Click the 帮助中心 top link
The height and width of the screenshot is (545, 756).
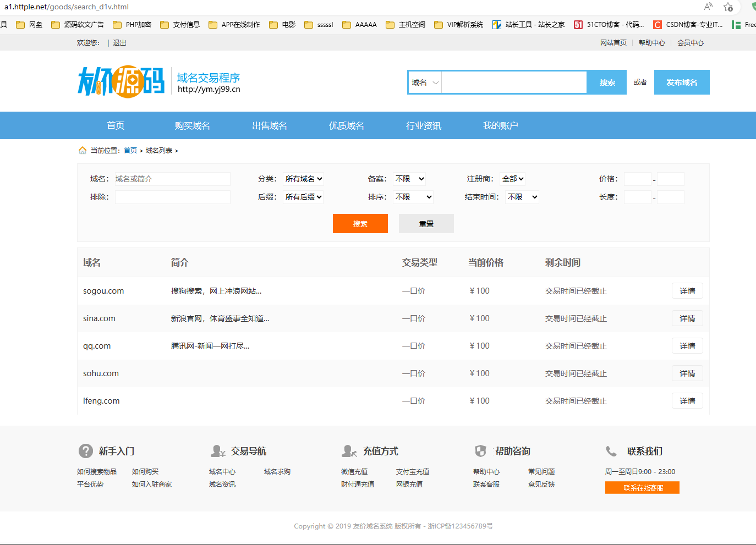(x=652, y=43)
